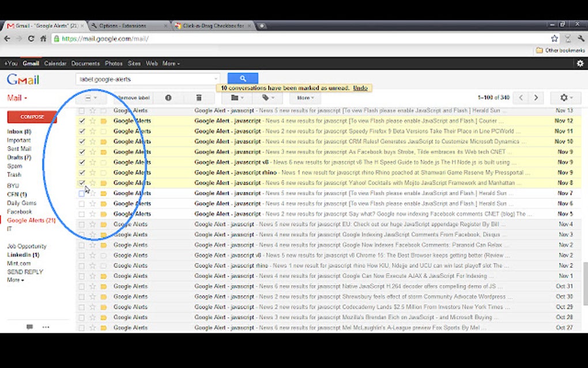Undo marking conversations as unread

pyautogui.click(x=360, y=88)
